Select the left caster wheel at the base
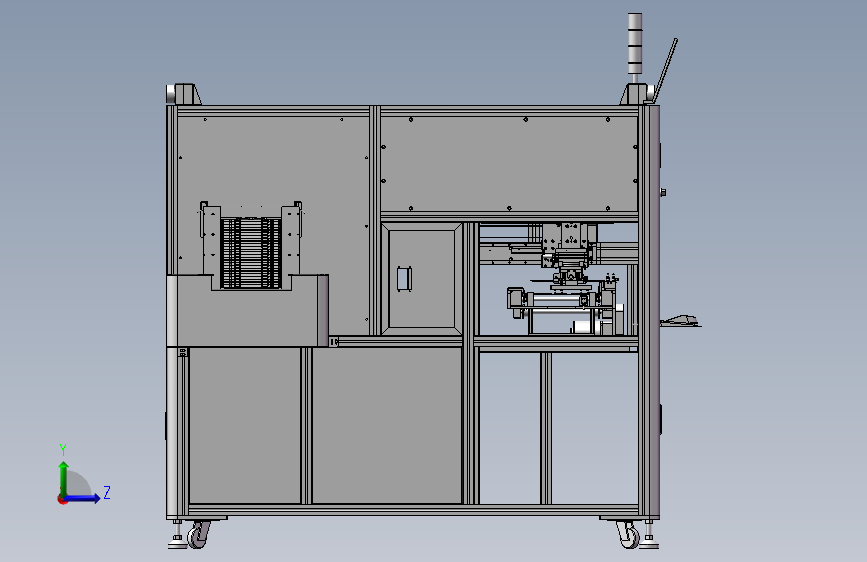Screen dimensions: 867x562 [198, 535]
